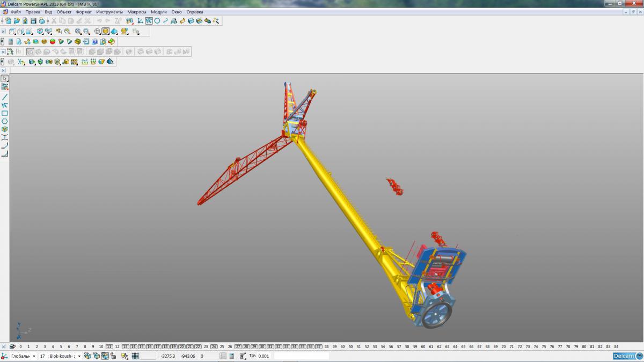Close the view toolbar with its X
Viewport: 644px width, 362px height.
(3, 31)
